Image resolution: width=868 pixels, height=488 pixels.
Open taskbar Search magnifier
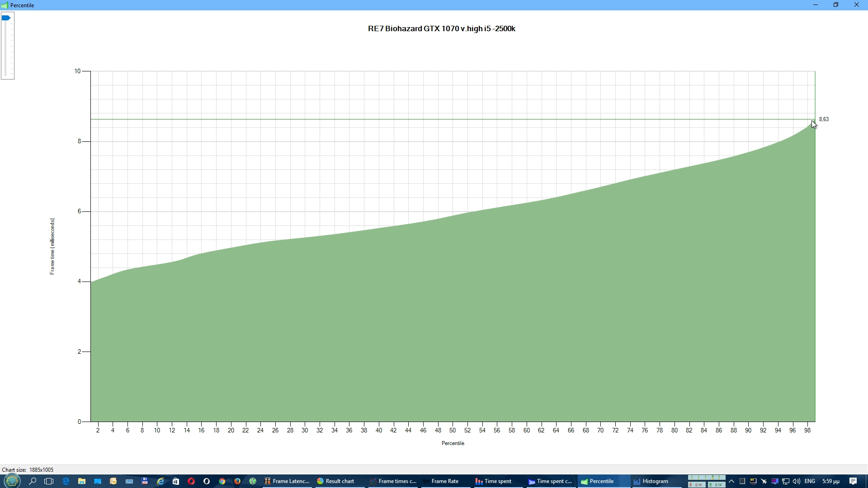click(33, 481)
